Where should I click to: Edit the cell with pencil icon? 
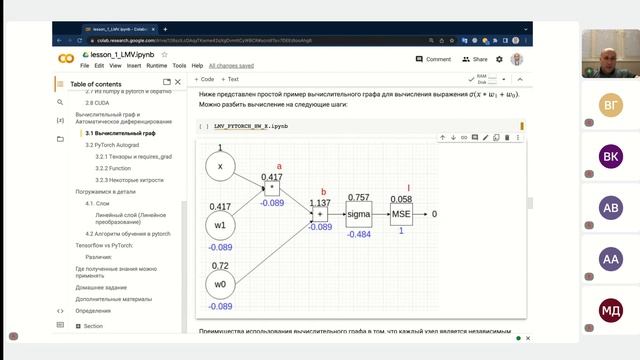point(485,138)
